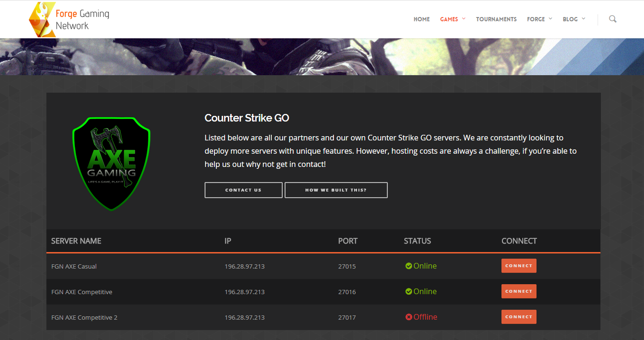Click the Forge Gaming Network logo
Screen dimensions: 644x340
click(69, 19)
